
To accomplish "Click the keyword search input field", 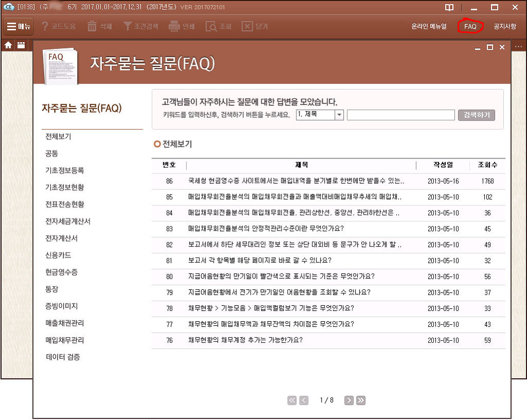I will [x=400, y=115].
